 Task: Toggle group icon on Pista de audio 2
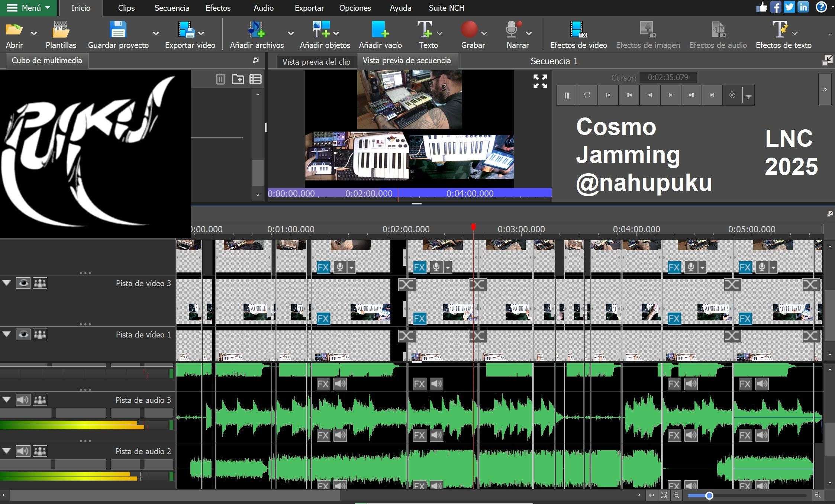point(40,451)
